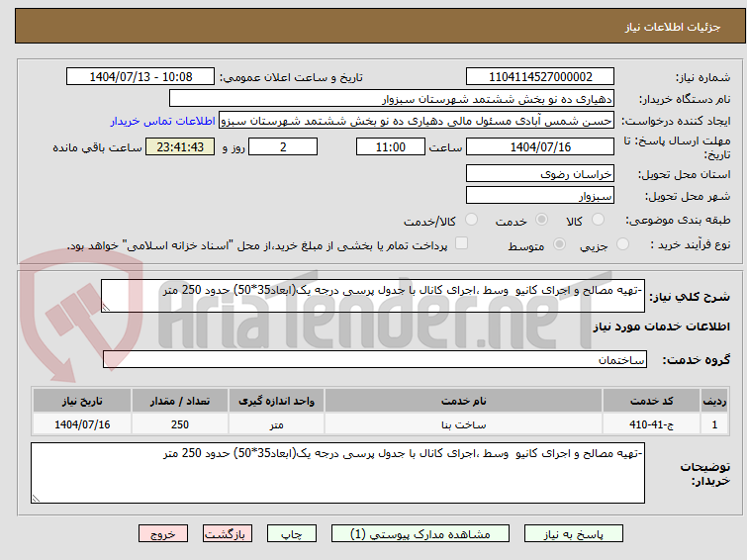The width and height of the screenshot is (747, 560).
Task: Click row number cell 1
Action: tap(714, 424)
